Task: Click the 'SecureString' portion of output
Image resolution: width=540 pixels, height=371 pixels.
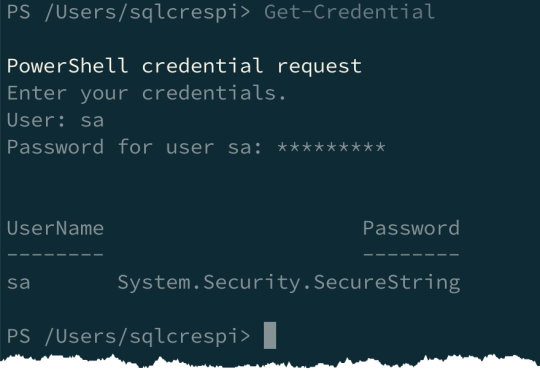Action: coord(387,283)
